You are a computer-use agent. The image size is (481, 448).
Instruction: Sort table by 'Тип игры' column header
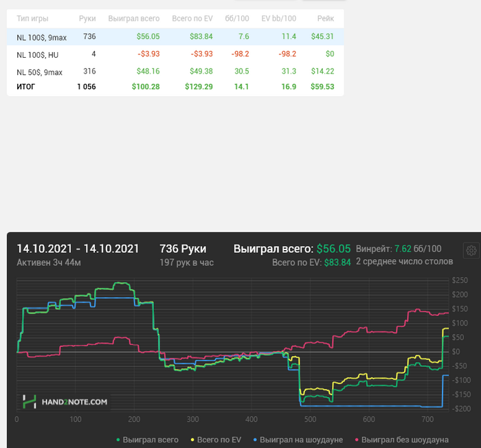point(32,19)
